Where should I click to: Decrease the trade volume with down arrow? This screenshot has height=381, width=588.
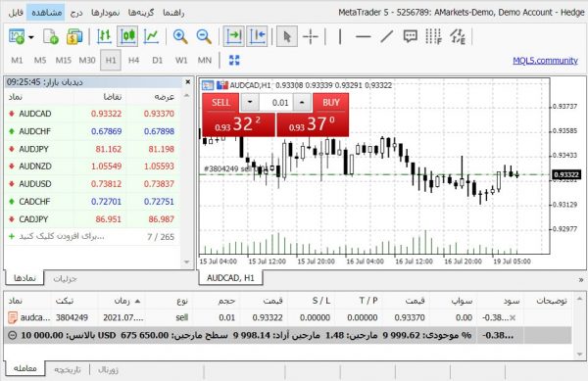(250, 102)
